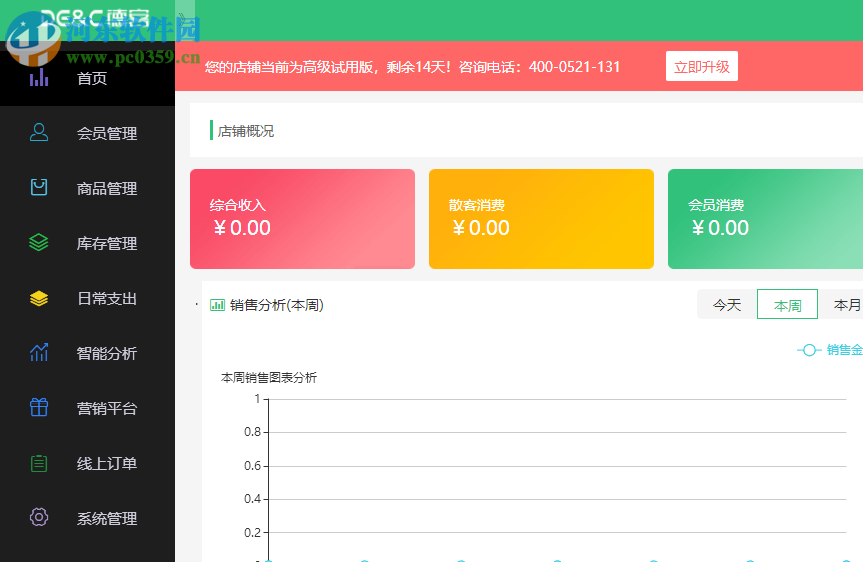Click the orange 散客消费 card

coord(541,219)
